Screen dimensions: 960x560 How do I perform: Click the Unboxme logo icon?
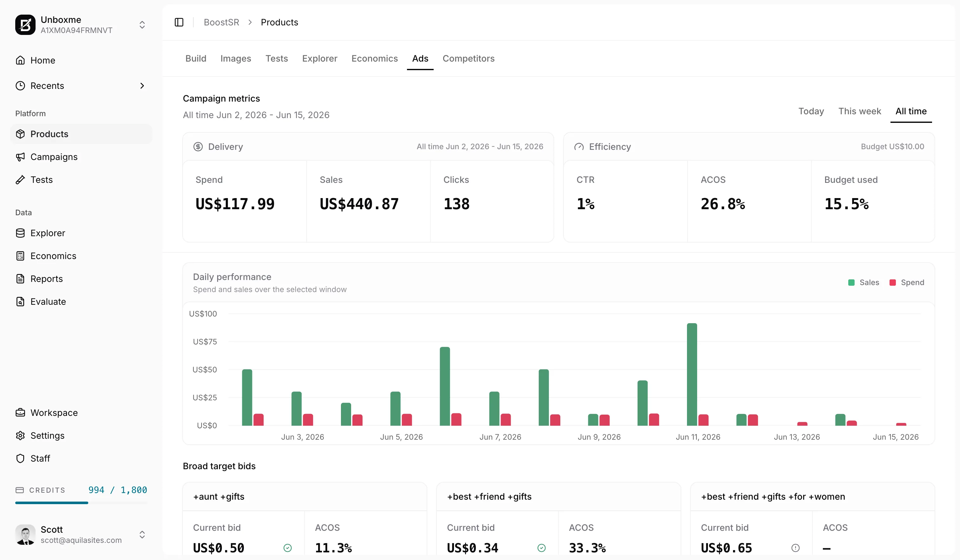click(25, 25)
